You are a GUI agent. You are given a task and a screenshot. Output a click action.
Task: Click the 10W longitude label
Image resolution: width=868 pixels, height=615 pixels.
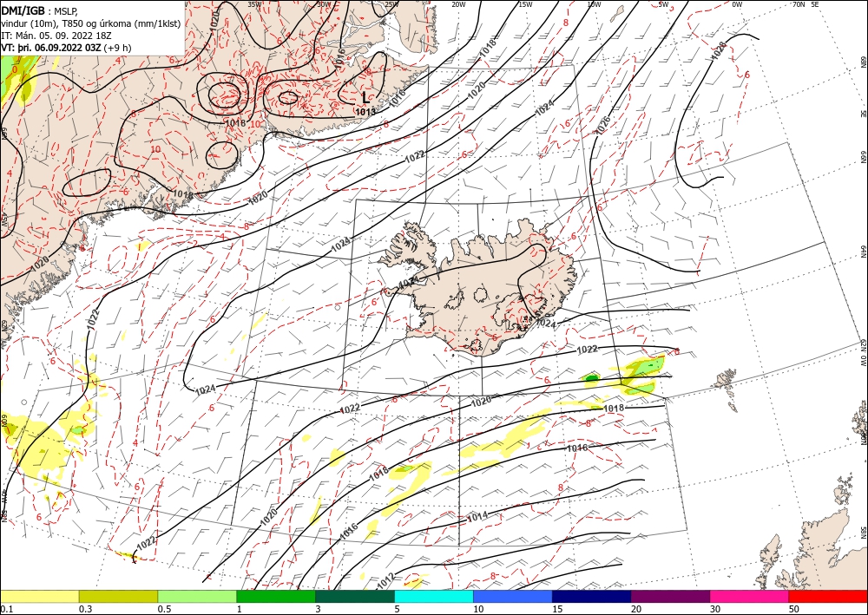(594, 4)
